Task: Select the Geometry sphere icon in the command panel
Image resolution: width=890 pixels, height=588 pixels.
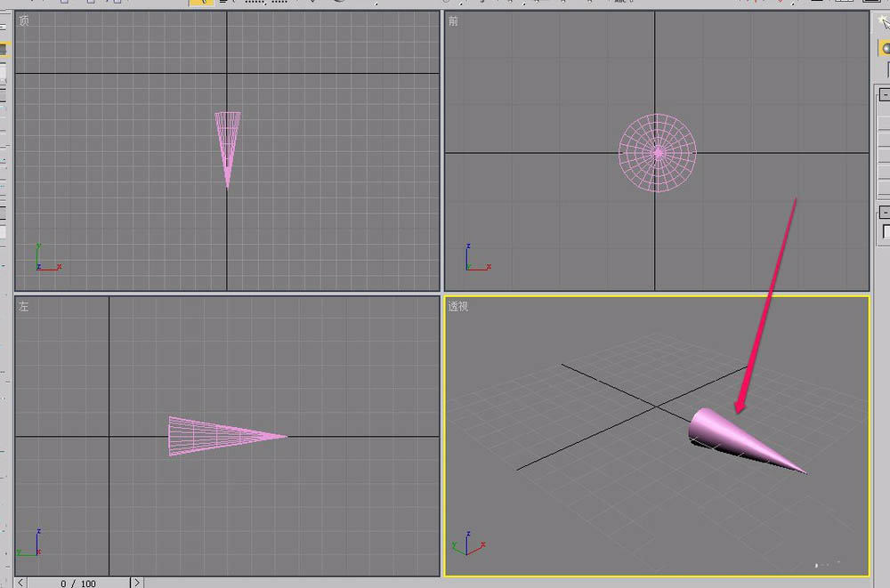Action: (x=885, y=48)
